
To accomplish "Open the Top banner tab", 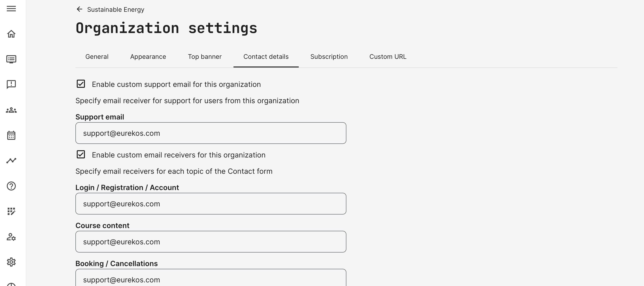I will [205, 57].
